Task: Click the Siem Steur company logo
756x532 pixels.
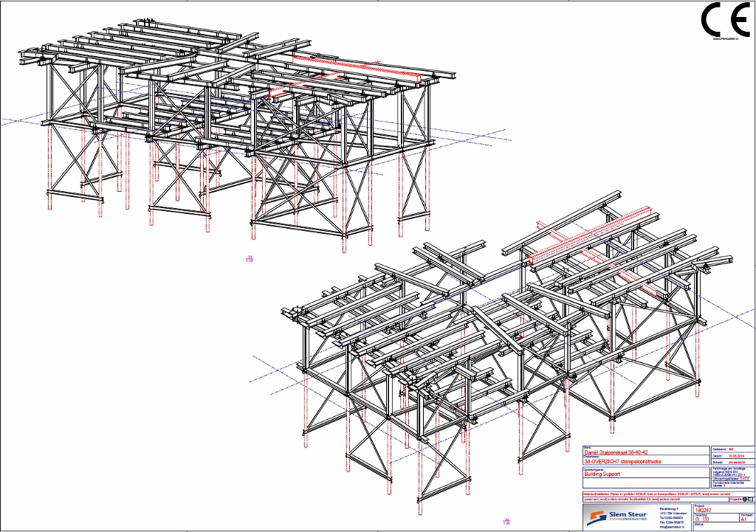Action: pos(616,518)
